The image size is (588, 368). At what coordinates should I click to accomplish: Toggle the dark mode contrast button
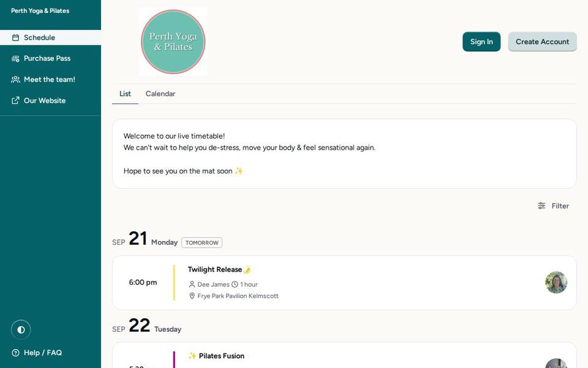tap(21, 330)
